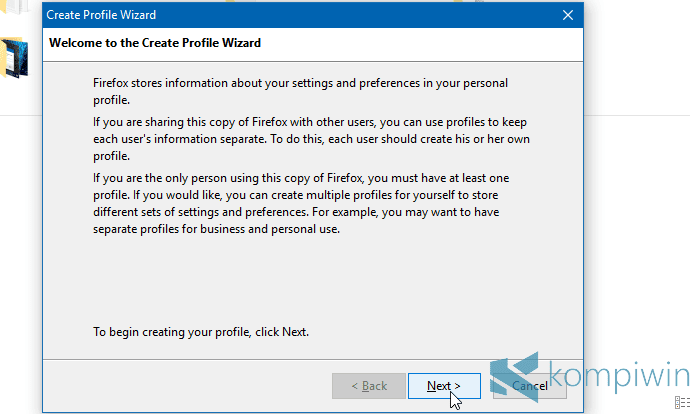Viewport: 690px width, 414px height.
Task: Click the 'To begin creating your profile' text
Action: point(201,331)
